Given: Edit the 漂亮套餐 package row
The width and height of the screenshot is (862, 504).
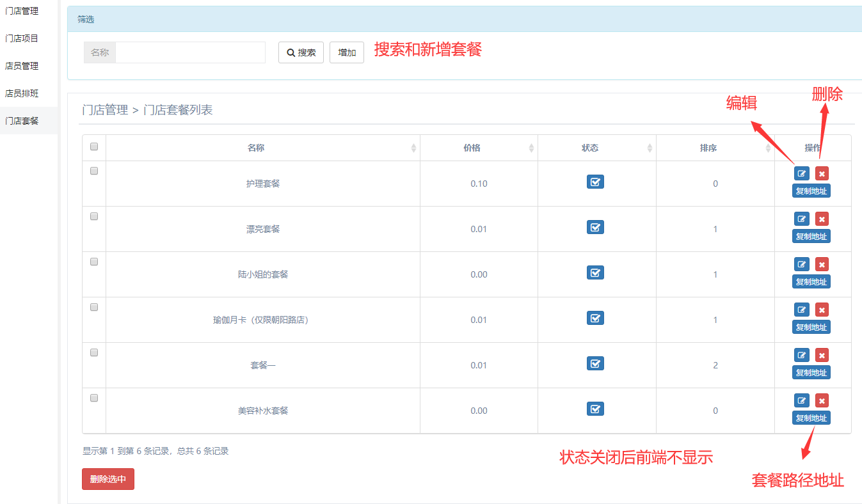Looking at the screenshot, I should [801, 219].
